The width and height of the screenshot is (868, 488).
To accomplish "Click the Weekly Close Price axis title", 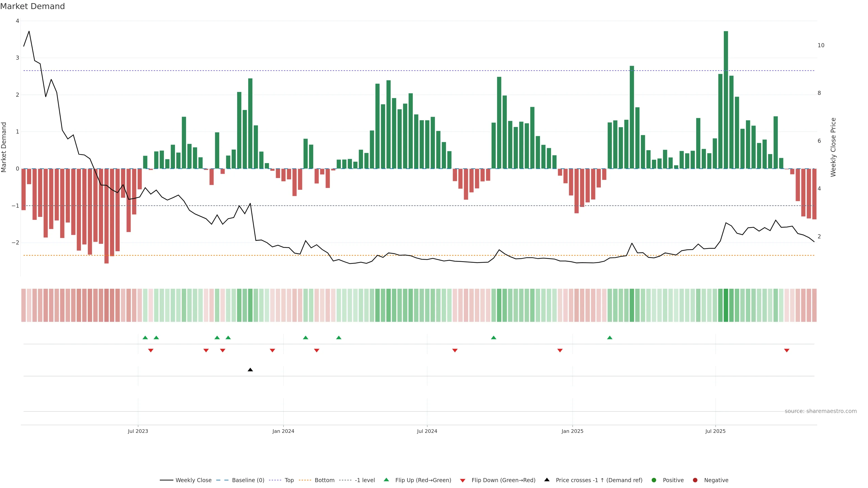I will coord(833,147).
